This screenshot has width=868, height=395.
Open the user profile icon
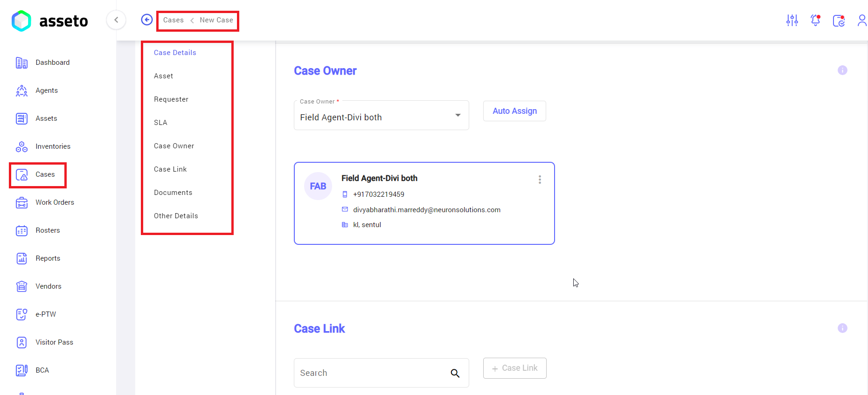(862, 20)
